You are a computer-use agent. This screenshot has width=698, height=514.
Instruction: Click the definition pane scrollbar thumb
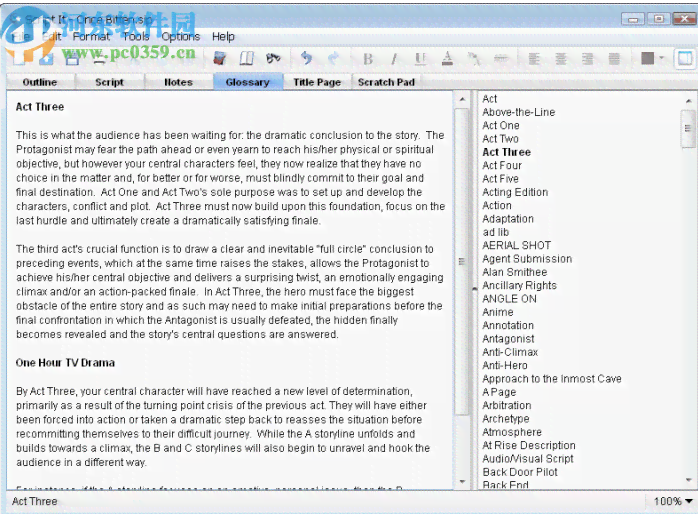point(462,262)
